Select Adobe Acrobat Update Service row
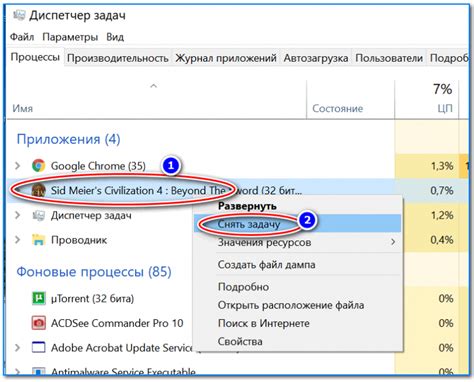 (x=122, y=348)
